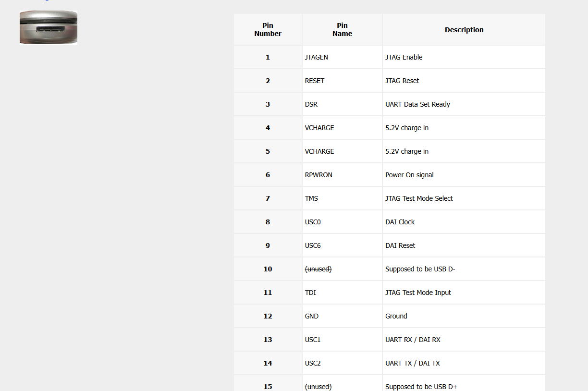Click the Description column header

pyautogui.click(x=464, y=30)
